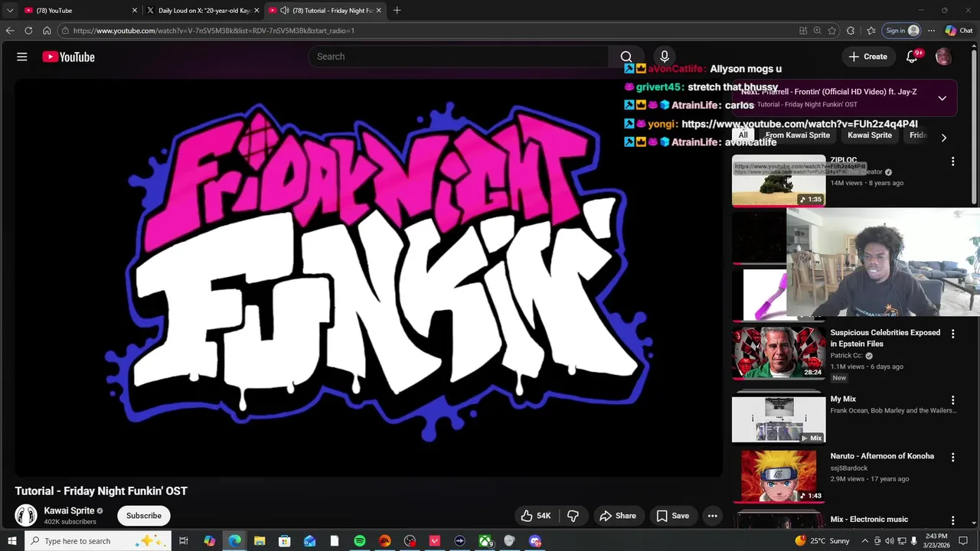The width and height of the screenshot is (980, 551).
Task: Open Naruto Afternoon of Konoha title
Action: [882, 456]
